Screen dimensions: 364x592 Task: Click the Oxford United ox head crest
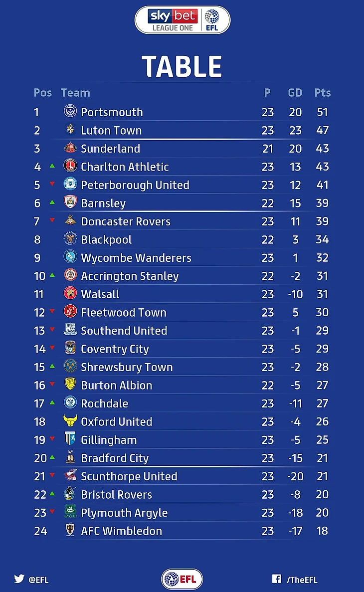pyautogui.click(x=70, y=420)
